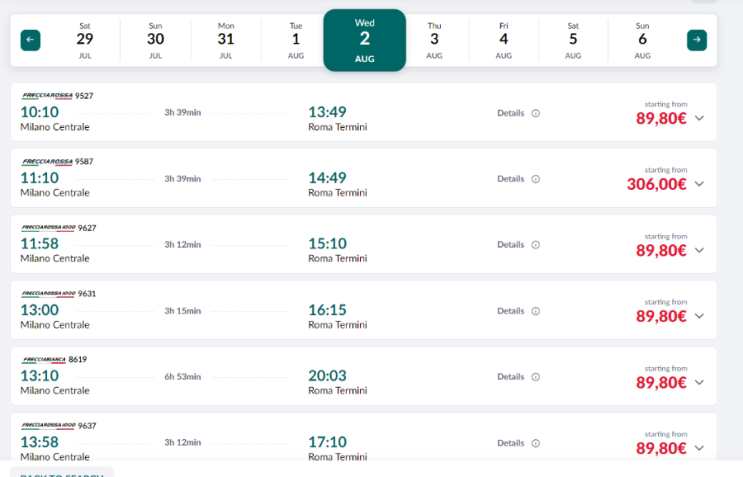The width and height of the screenshot is (743, 477).
Task: Click info icon for 13:00 train details
Action: coord(536,311)
